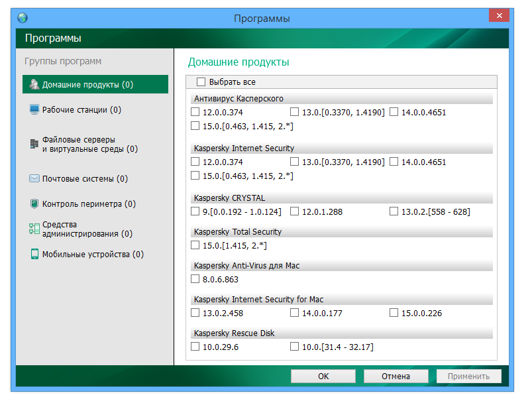Screen dimensions: 532x407
Task: Check 13.0.2.458 under Internet Security for Mac
Action: tap(195, 312)
